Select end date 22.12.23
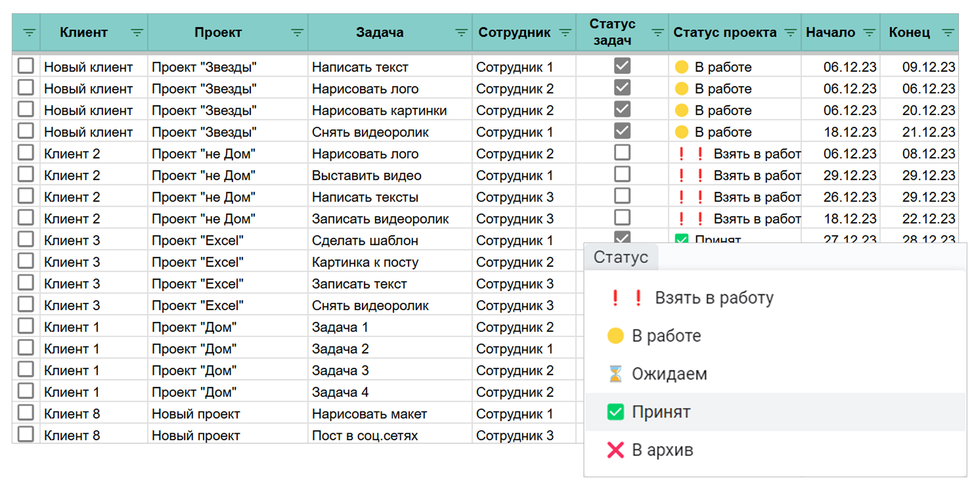Image resolution: width=980 pixels, height=490 pixels. (919, 219)
